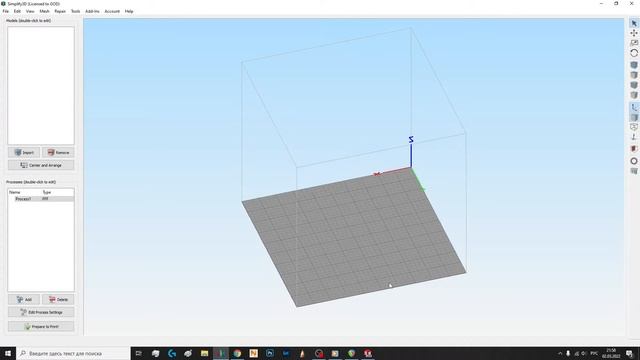The height and width of the screenshot is (360, 640).
Task: Click the Import model button
Action: click(x=24, y=152)
